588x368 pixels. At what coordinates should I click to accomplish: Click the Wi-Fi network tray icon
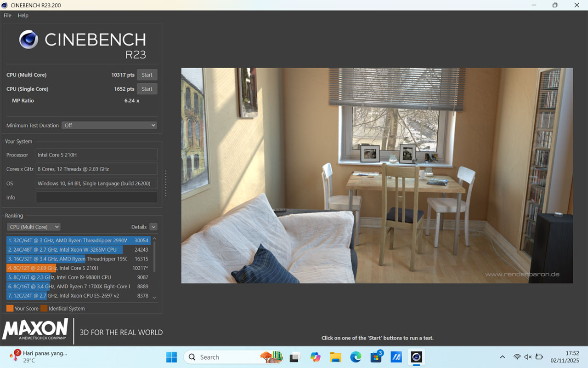[x=517, y=357]
